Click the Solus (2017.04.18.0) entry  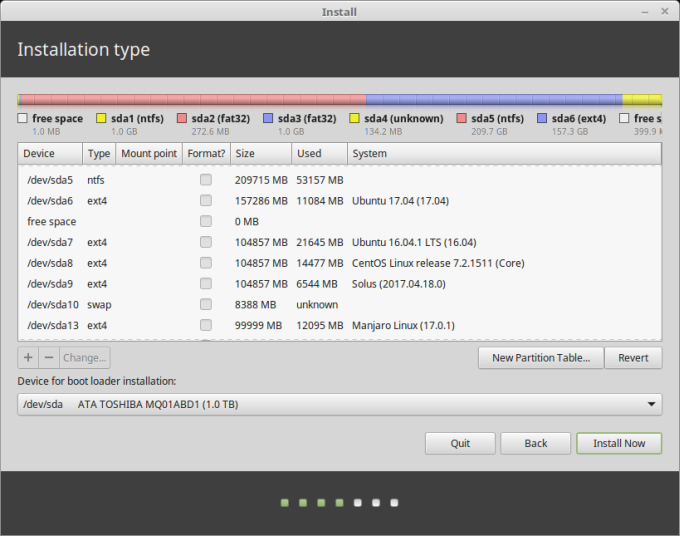point(399,284)
